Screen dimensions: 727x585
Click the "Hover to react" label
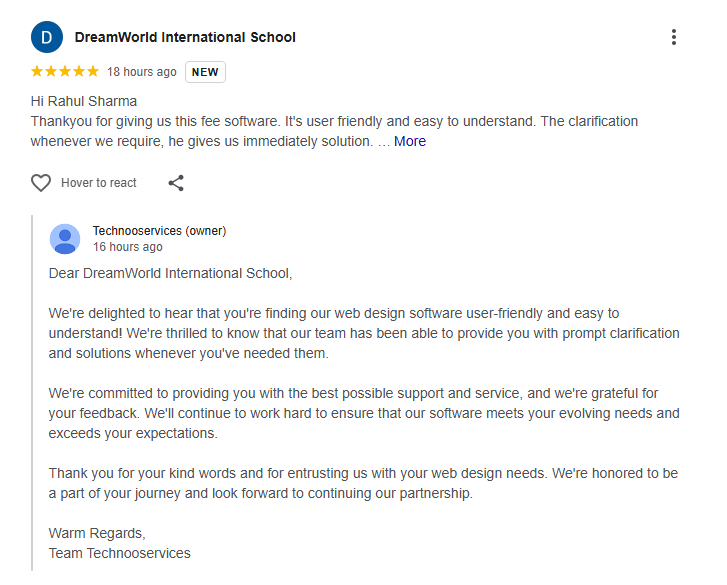tap(99, 183)
